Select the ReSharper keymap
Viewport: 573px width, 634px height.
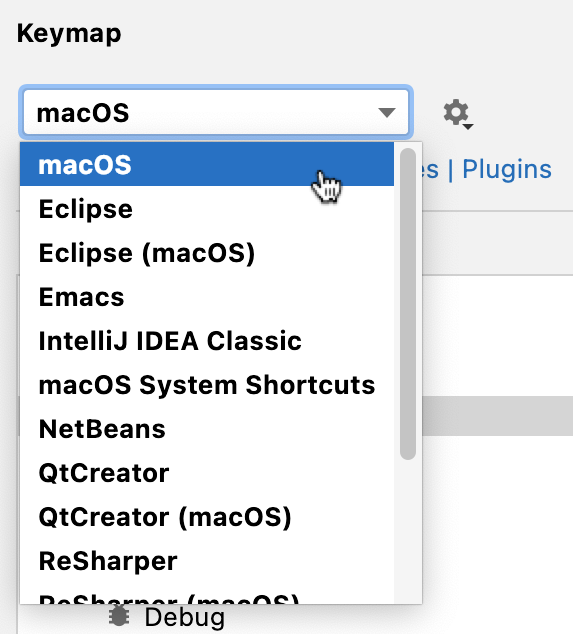(x=207, y=561)
